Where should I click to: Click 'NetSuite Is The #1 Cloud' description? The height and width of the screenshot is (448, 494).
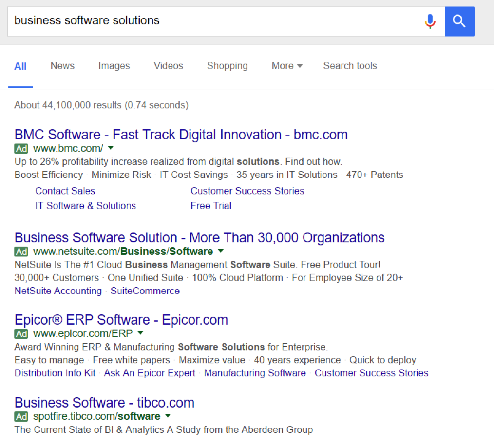[197, 265]
